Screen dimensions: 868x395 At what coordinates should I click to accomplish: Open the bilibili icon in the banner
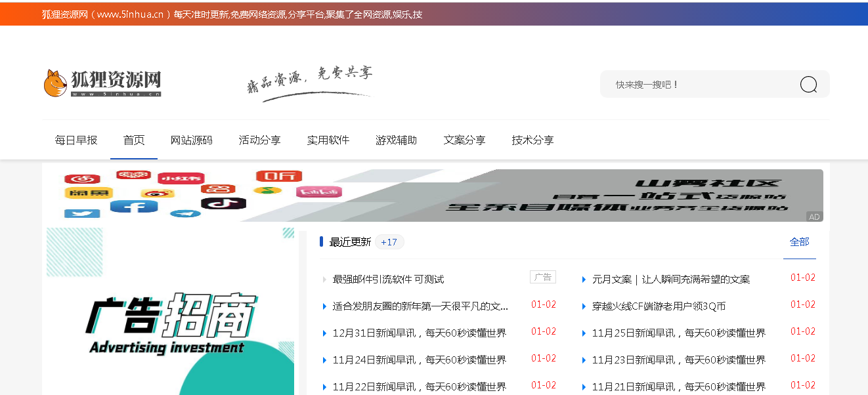(319, 192)
